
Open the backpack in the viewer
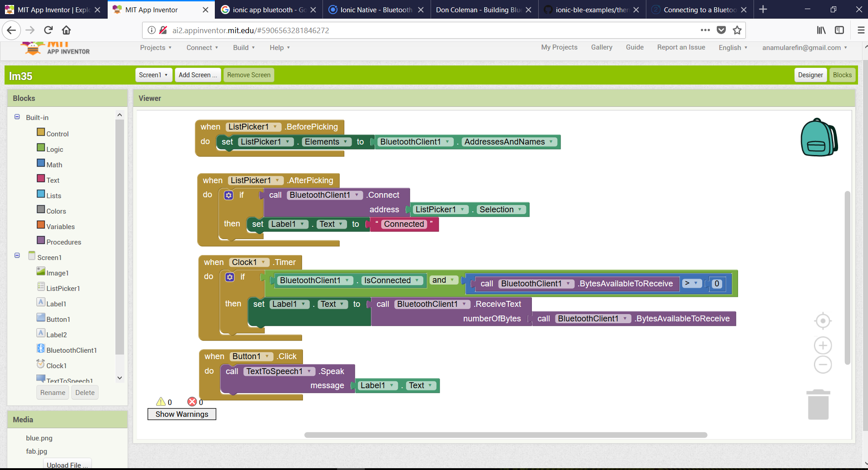click(x=819, y=137)
